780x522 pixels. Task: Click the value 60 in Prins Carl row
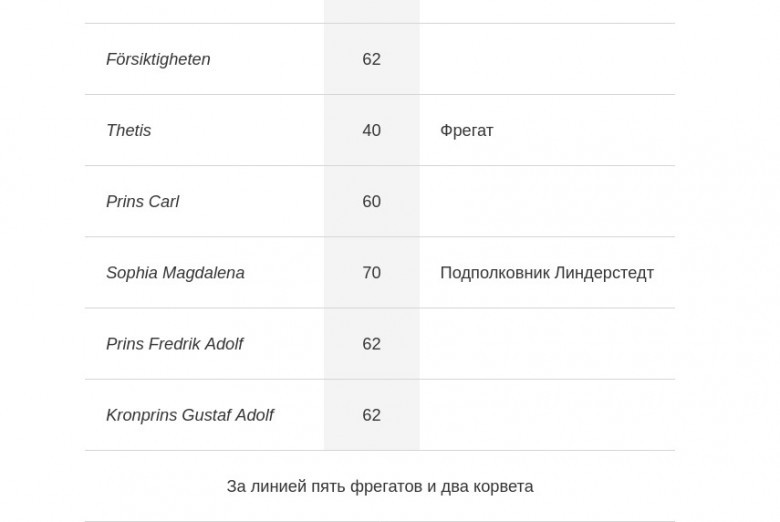coord(372,202)
